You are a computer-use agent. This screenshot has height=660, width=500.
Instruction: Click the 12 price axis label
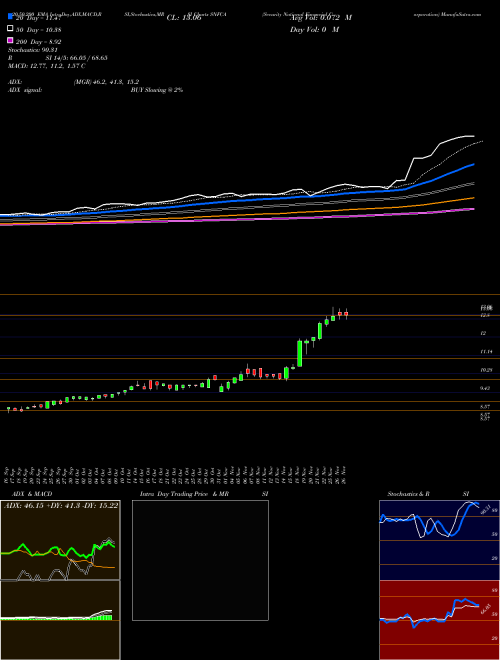[x=483, y=333]
